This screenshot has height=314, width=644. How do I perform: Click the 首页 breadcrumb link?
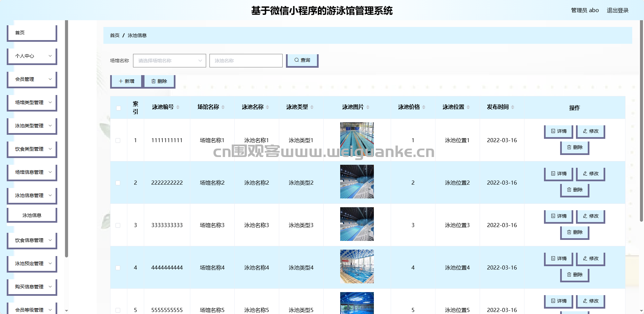click(x=115, y=35)
